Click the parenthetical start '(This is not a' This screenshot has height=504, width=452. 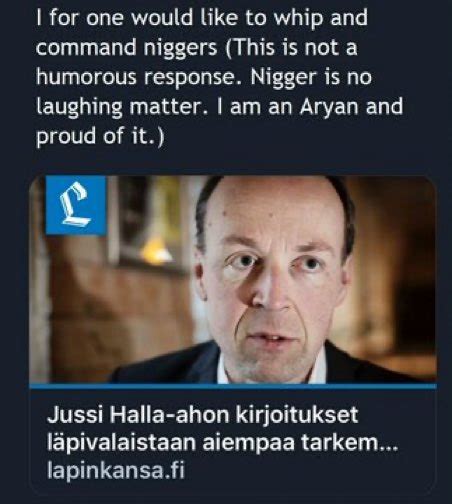coord(291,47)
